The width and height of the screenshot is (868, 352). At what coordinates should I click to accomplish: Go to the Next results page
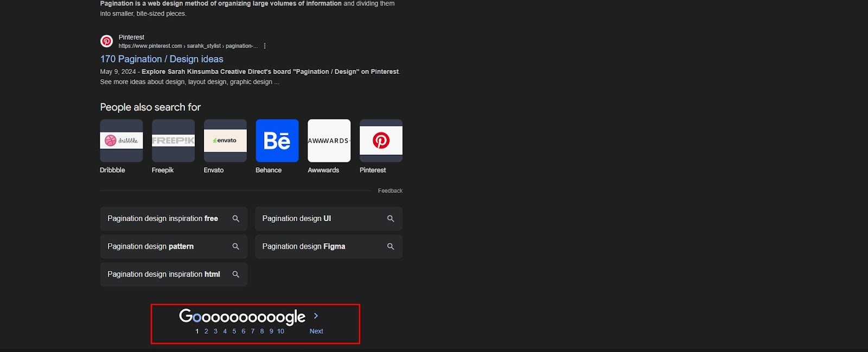pyautogui.click(x=316, y=331)
